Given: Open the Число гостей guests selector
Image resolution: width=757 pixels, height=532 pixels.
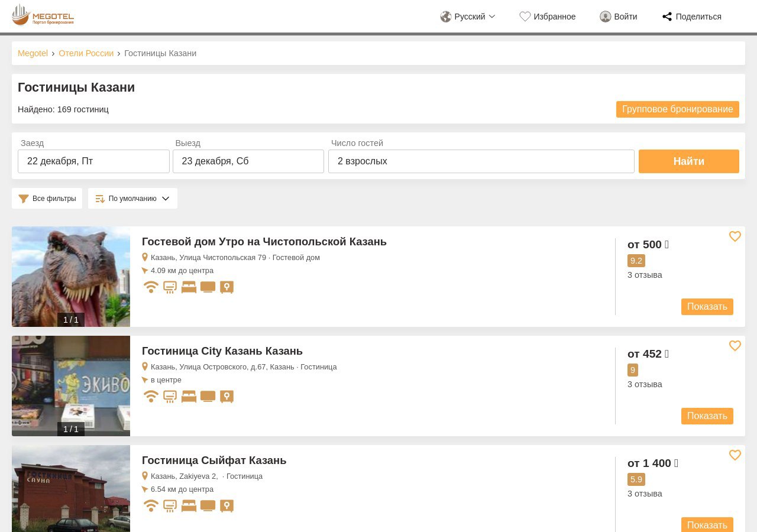Looking at the screenshot, I should coord(481,161).
